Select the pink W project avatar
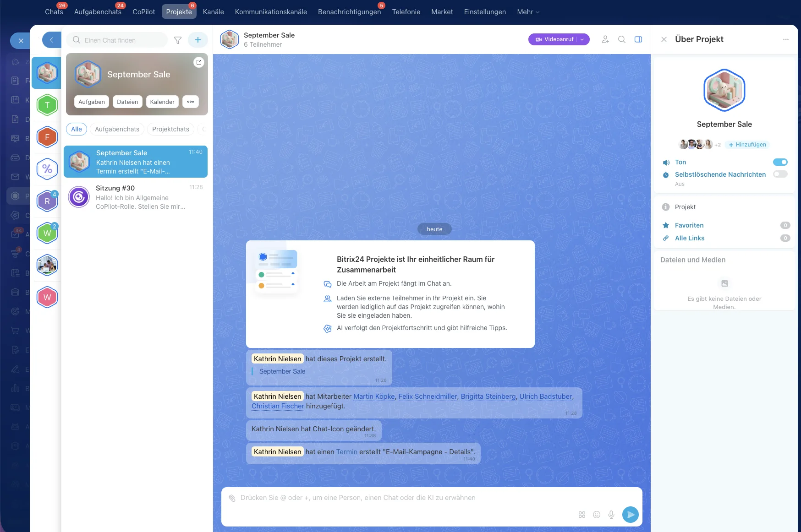The width and height of the screenshot is (801, 532). [x=47, y=298]
